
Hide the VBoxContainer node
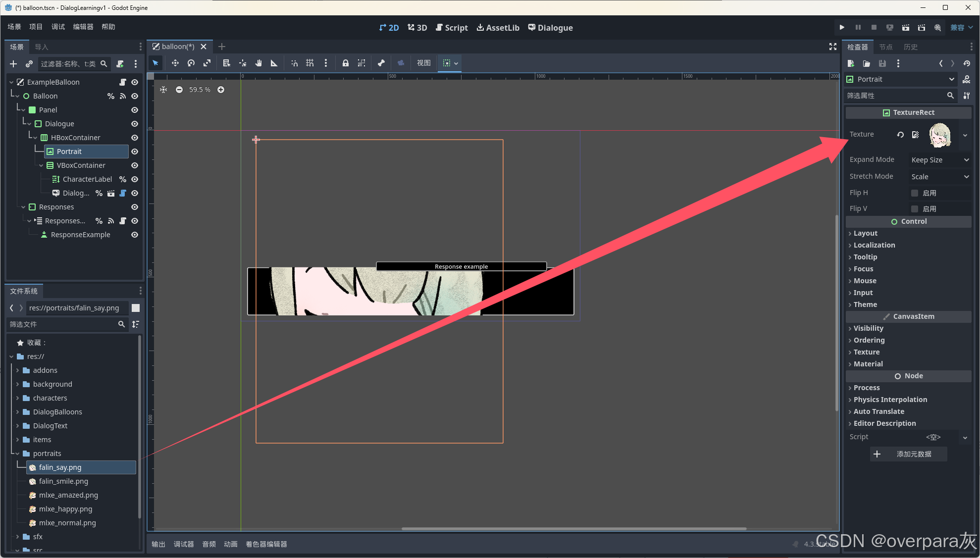[135, 165]
